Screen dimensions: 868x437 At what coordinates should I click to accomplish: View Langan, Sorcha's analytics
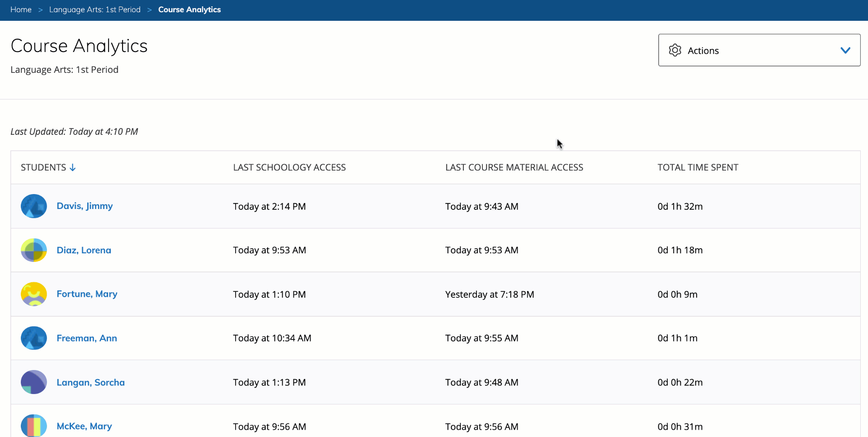point(90,382)
